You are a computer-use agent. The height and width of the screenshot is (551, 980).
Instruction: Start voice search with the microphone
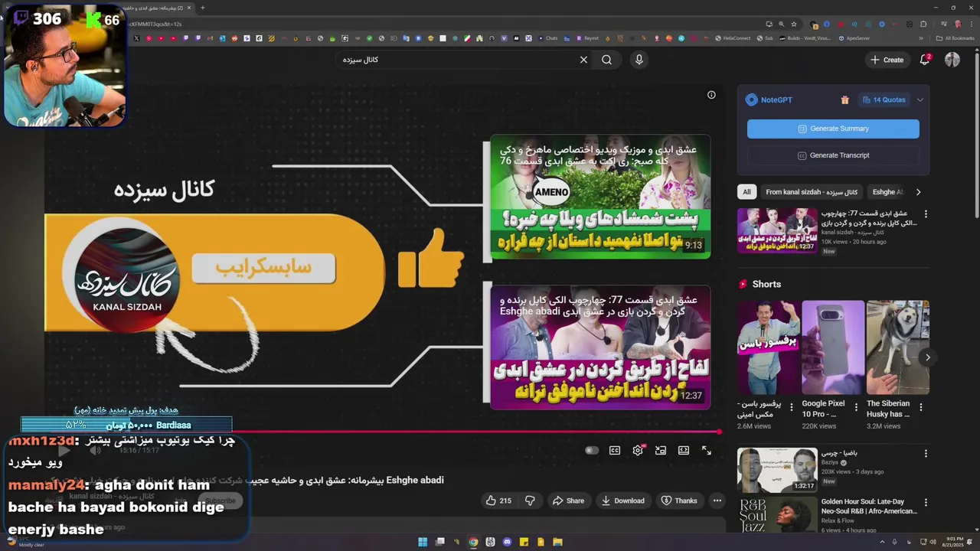pyautogui.click(x=639, y=60)
